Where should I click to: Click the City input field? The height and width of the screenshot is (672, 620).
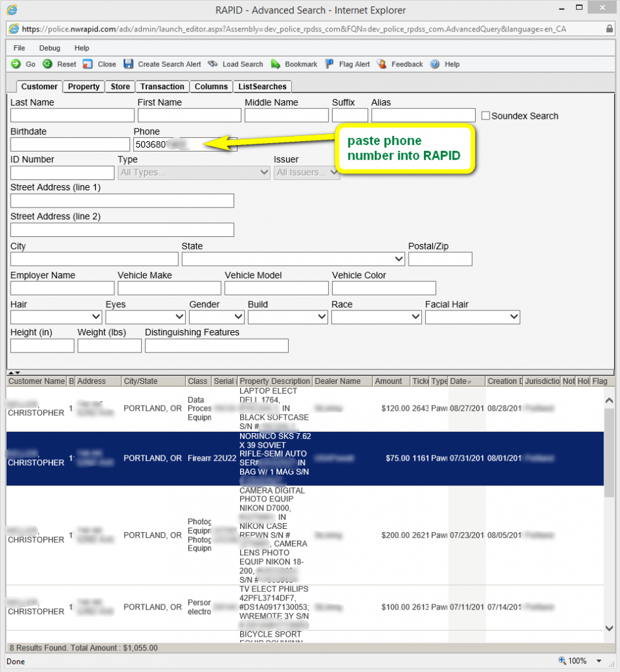click(94, 259)
